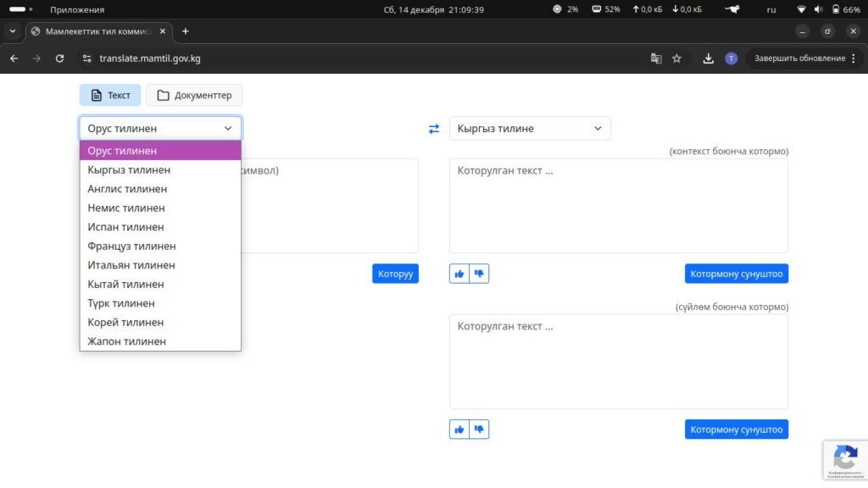This screenshot has height=488, width=868.
Task: Select Түрк тилинен from list
Action: [160, 303]
